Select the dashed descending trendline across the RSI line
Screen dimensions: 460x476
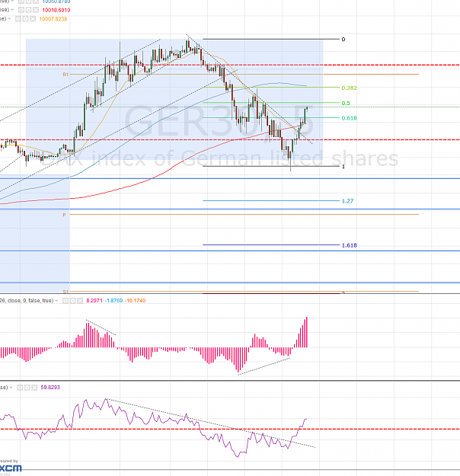click(211, 423)
